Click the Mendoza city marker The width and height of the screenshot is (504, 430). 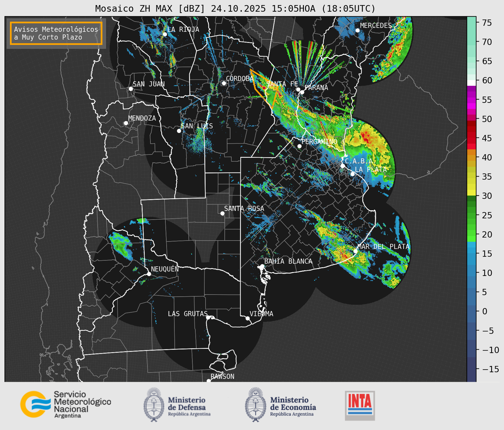(126, 123)
